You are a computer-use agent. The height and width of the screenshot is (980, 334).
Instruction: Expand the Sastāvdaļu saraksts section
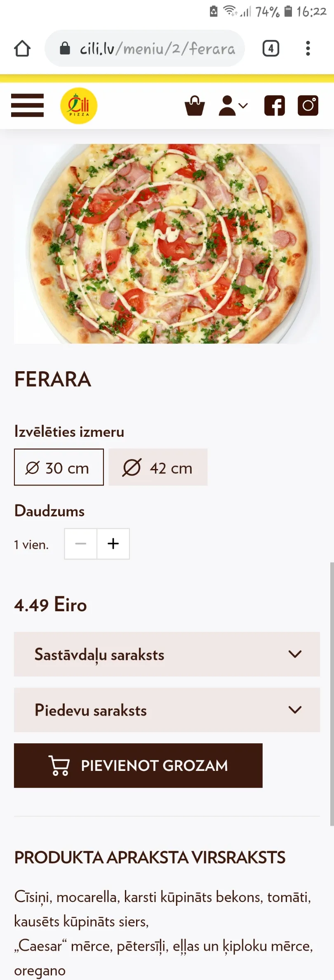tap(167, 654)
